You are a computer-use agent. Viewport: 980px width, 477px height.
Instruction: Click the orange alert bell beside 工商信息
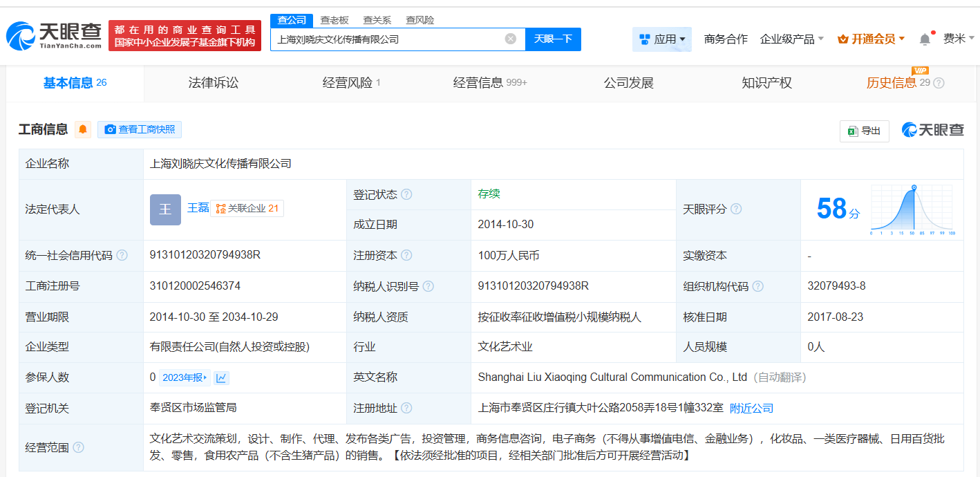click(x=83, y=129)
